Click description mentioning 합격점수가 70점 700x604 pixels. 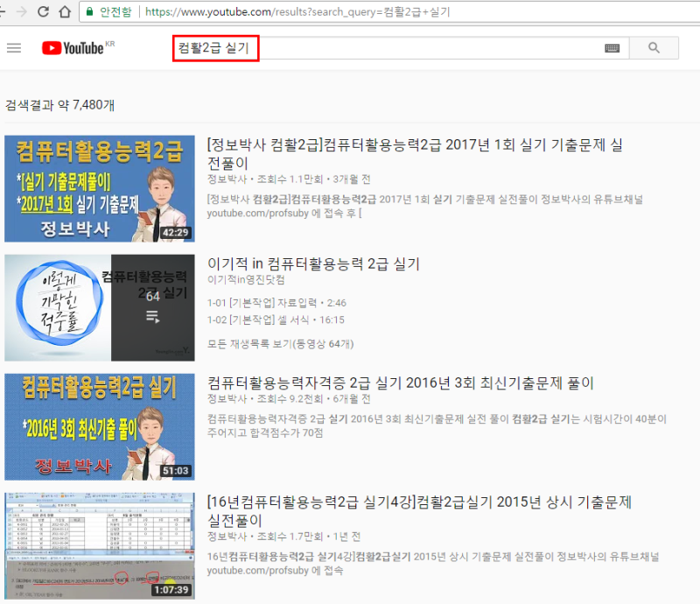[x=437, y=425]
